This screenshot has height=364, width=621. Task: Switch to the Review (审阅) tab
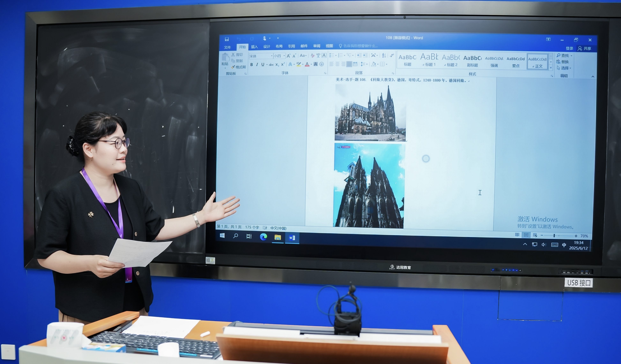[317, 46]
